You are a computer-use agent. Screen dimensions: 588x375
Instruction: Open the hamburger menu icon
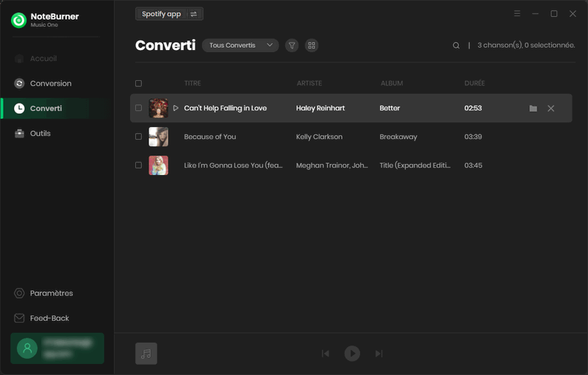[517, 13]
